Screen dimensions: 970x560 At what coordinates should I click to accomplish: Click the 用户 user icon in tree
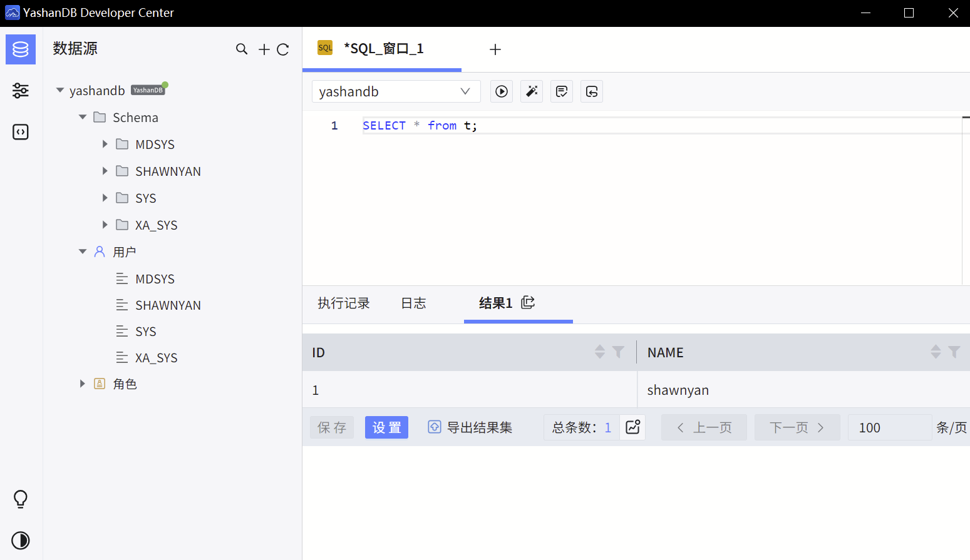[100, 252]
